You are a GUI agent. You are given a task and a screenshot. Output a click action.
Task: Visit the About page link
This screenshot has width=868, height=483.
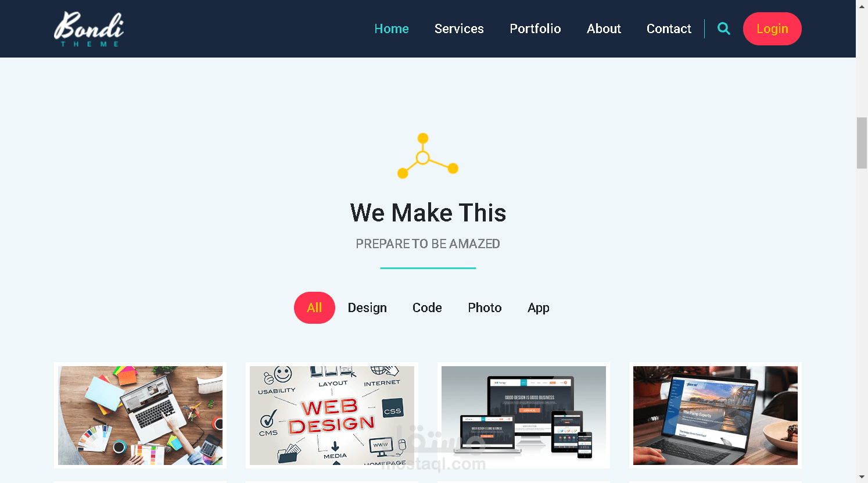[604, 28]
